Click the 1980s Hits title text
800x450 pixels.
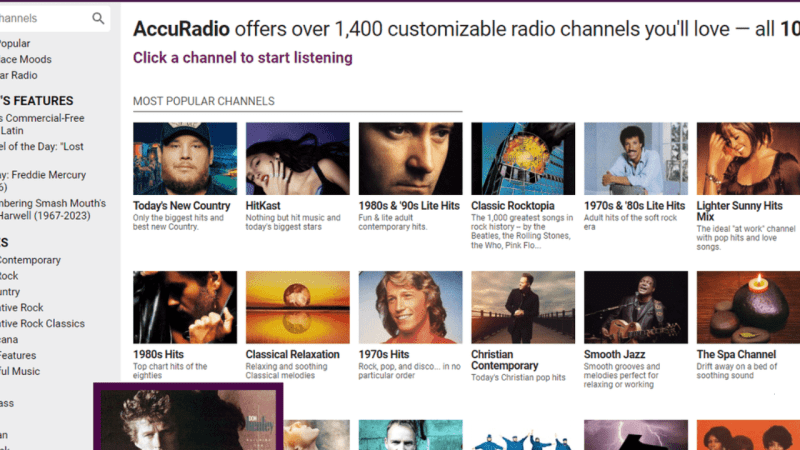[158, 354]
